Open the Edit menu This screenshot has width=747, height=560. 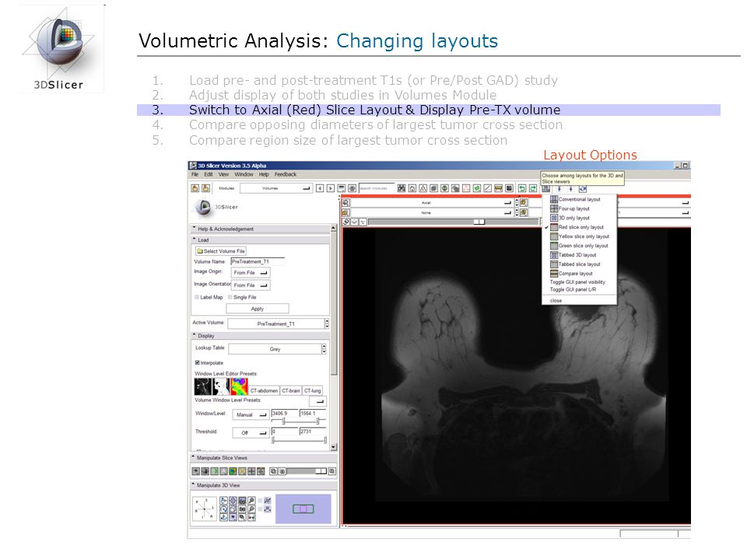[209, 174]
